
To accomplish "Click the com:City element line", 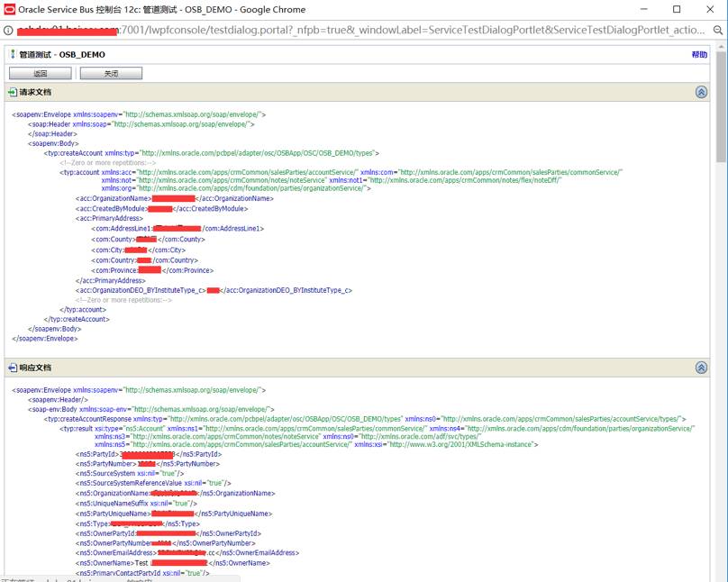I will tap(139, 250).
